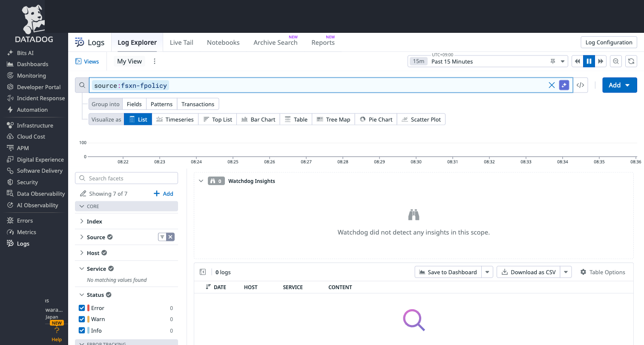
Task: Open the My View options kebab menu
Action: tap(155, 61)
